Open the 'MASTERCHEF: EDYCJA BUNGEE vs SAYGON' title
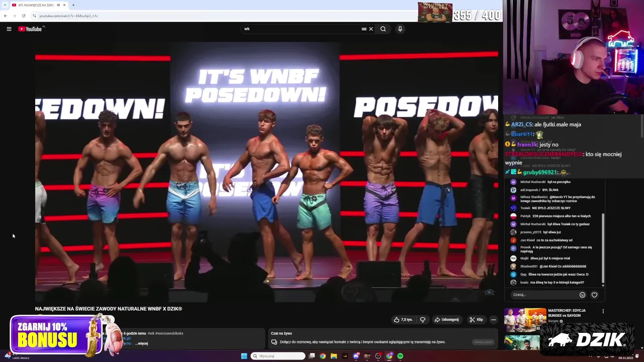The image size is (644, 362). pyautogui.click(x=567, y=313)
